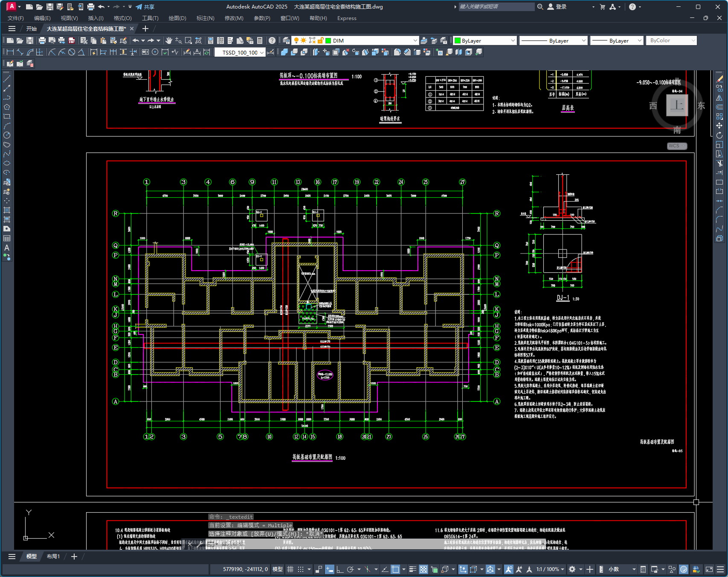
Task: Toggle lineweight display in status bar
Action: click(412, 569)
